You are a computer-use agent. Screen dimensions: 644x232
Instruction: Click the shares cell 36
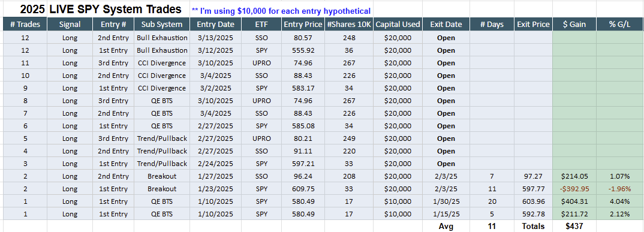(349, 50)
